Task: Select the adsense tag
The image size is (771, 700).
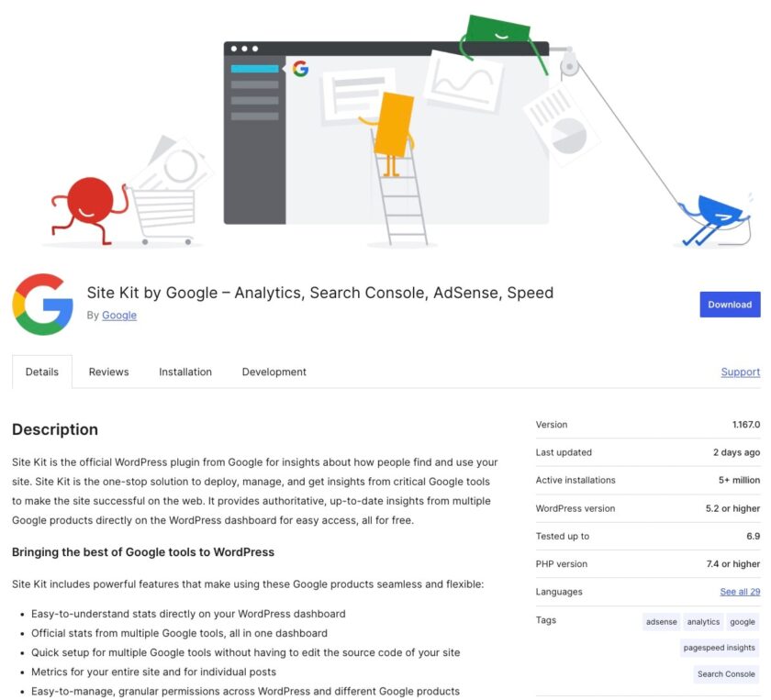Action: 660,621
